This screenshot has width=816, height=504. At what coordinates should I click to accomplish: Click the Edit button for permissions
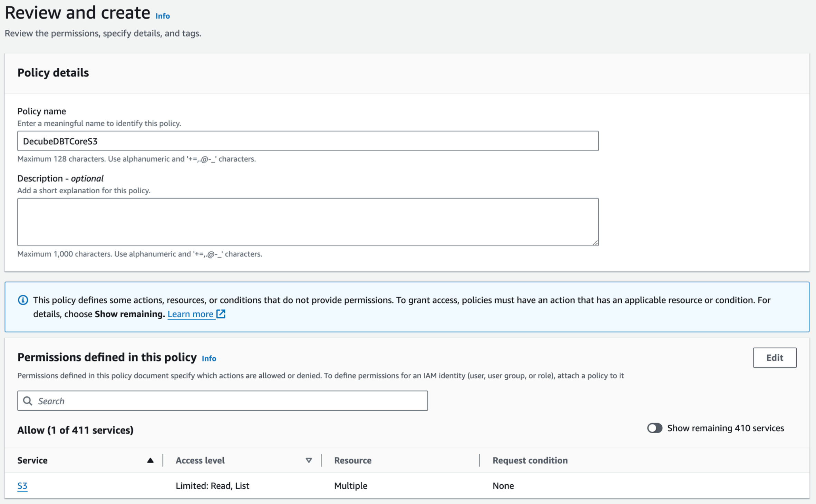click(774, 358)
